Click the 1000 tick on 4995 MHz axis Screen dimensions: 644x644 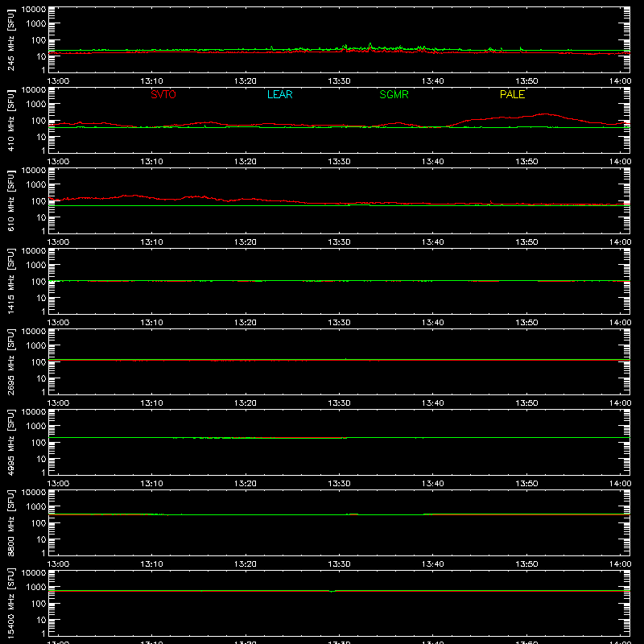(36, 427)
